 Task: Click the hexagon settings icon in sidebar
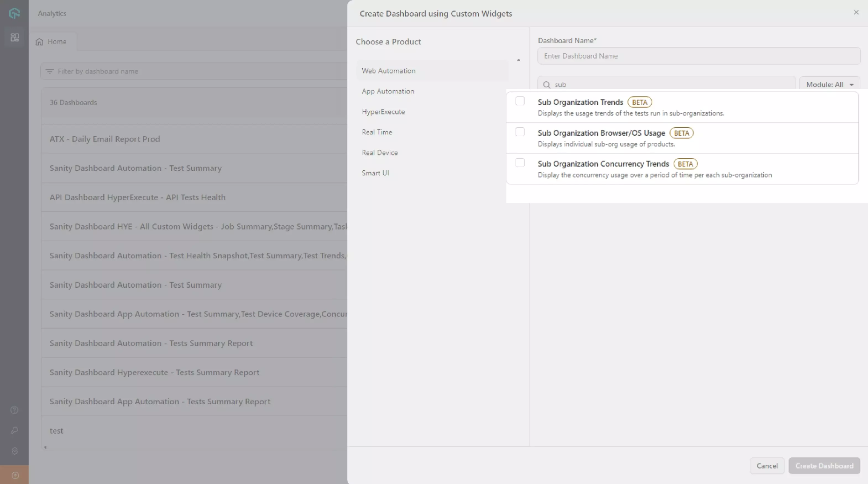(14, 451)
